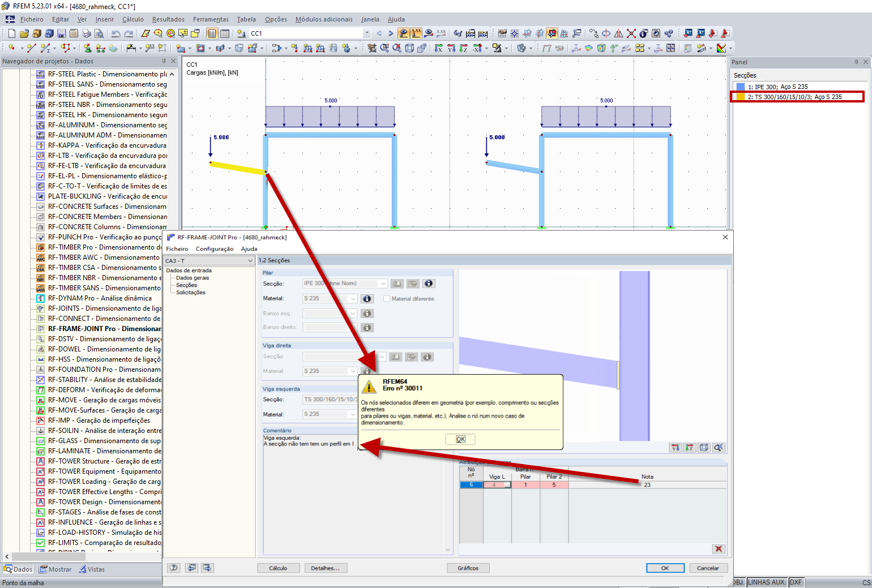Open an existing file from toolbar
The image size is (872, 588).
click(x=24, y=33)
